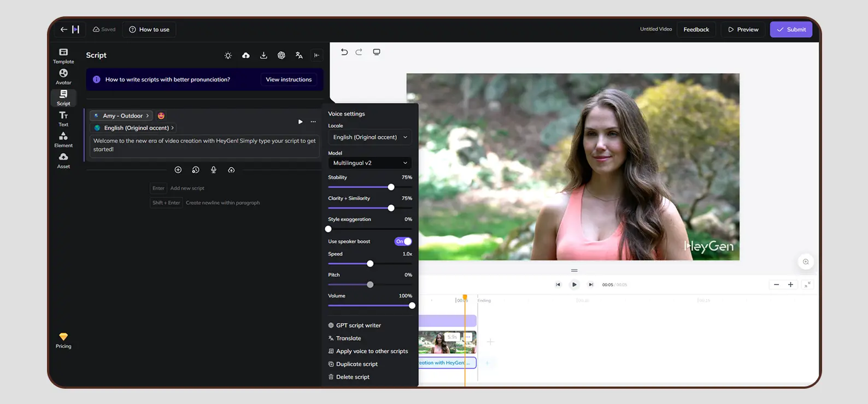The height and width of the screenshot is (404, 868).
Task: Click the microphone record icon
Action: (214, 170)
